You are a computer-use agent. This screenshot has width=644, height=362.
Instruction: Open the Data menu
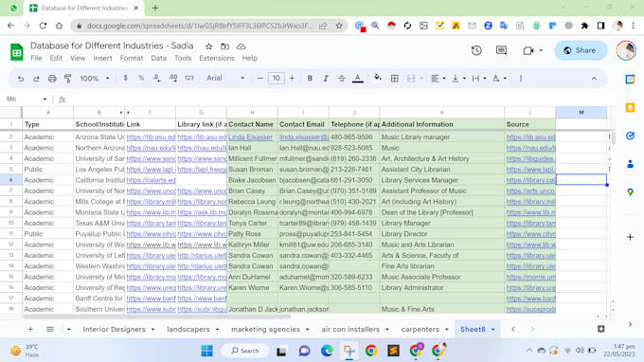pos(158,58)
